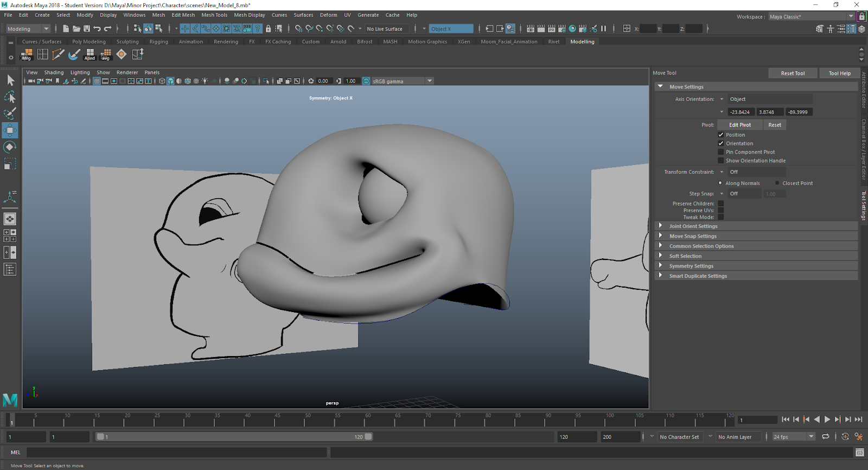Choose the Paint selection tool
Screen dimensions: 868x470
10,113
